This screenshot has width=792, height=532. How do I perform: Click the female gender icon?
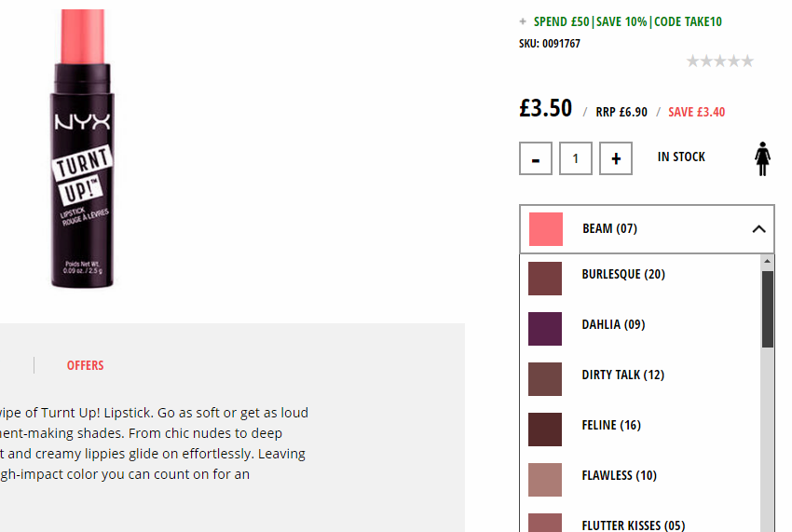tap(762, 158)
